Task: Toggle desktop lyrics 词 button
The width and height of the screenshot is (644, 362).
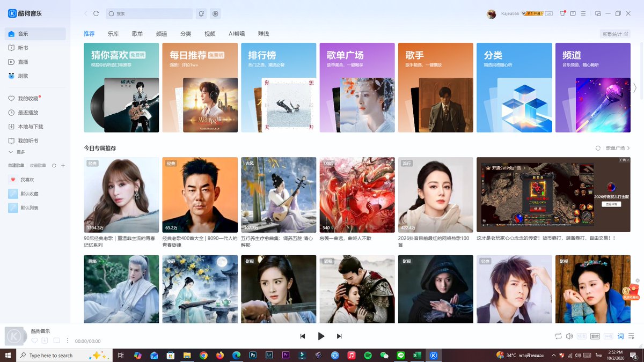Action: [621, 336]
